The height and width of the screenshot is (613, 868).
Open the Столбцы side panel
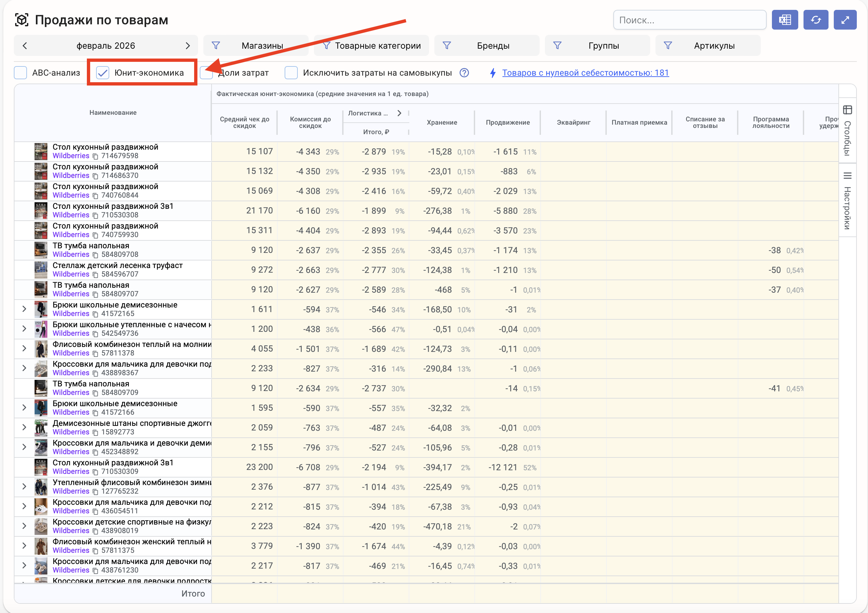pyautogui.click(x=847, y=130)
